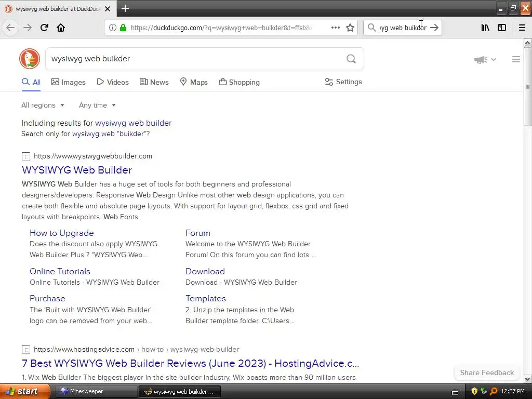Switch to the Images tab
The width and height of the screenshot is (532, 399).
68,82
